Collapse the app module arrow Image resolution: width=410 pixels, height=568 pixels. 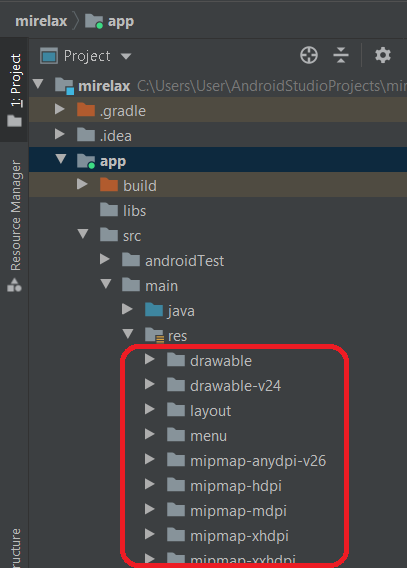[61, 159]
